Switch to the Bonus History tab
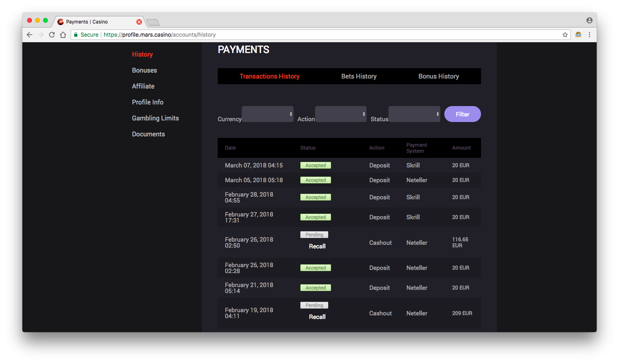The image size is (619, 364). (x=439, y=76)
